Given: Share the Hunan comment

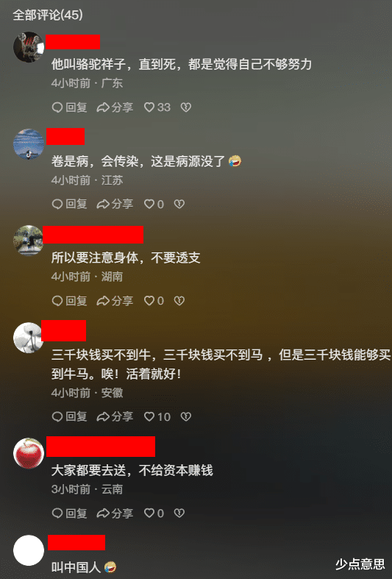Looking at the screenshot, I should (115, 301).
